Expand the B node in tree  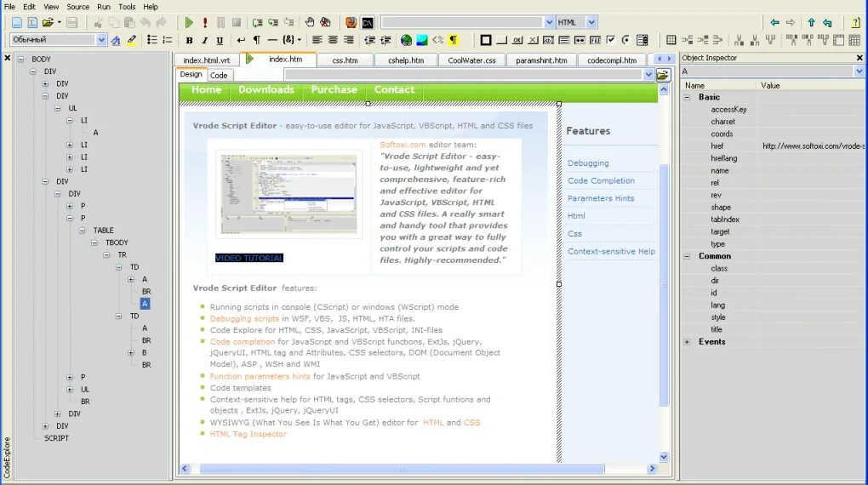(131, 352)
